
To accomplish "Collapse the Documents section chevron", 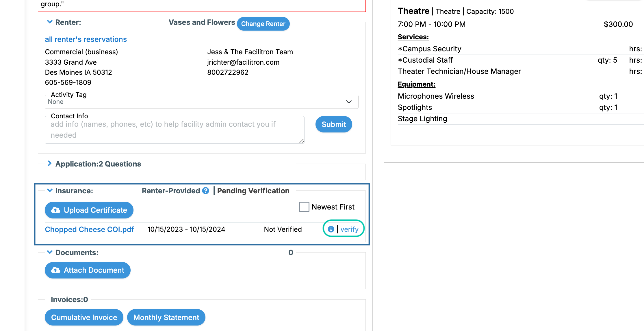I will click(50, 252).
